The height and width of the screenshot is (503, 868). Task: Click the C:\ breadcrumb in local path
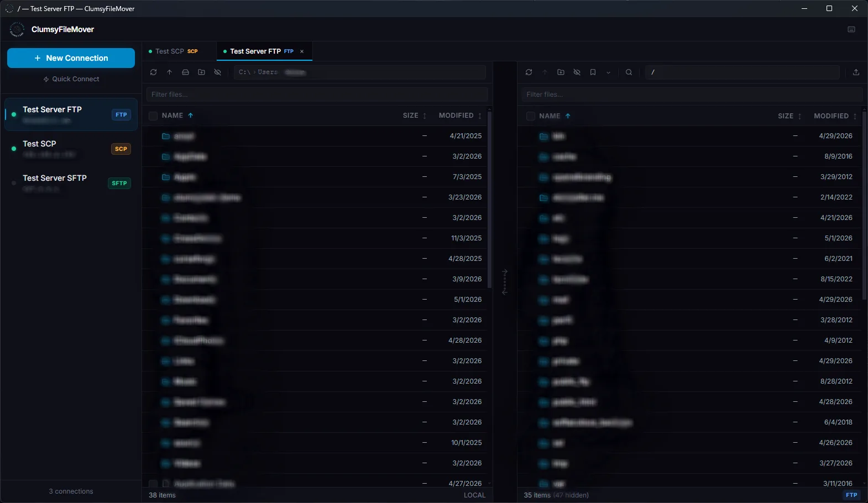(x=244, y=72)
